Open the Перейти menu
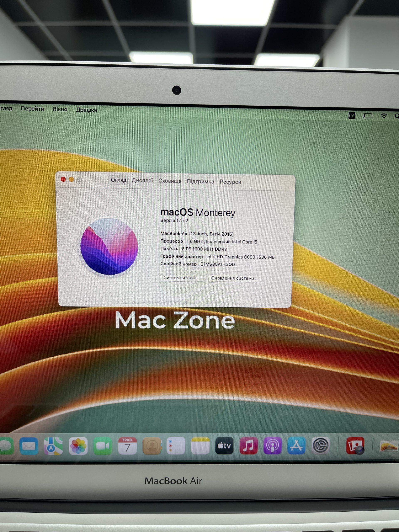The image size is (399, 532). tap(32, 109)
